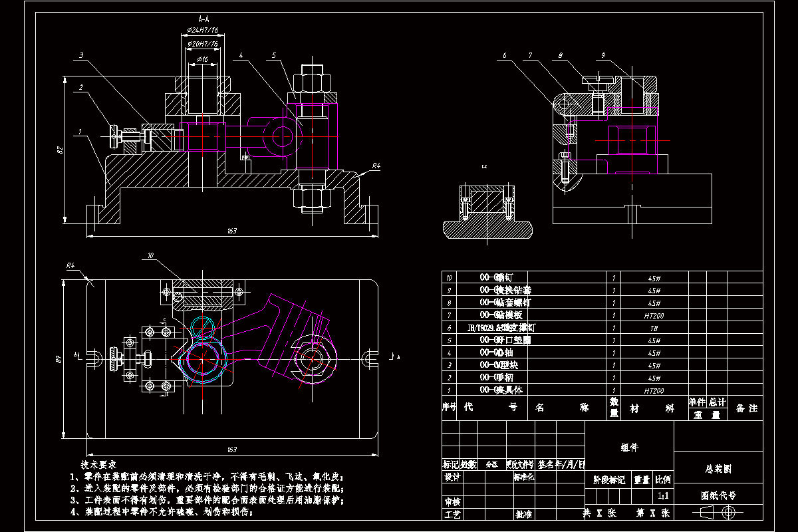Click the '总装图' drawing title text
Screen dimensions: 798x532
[718, 469]
